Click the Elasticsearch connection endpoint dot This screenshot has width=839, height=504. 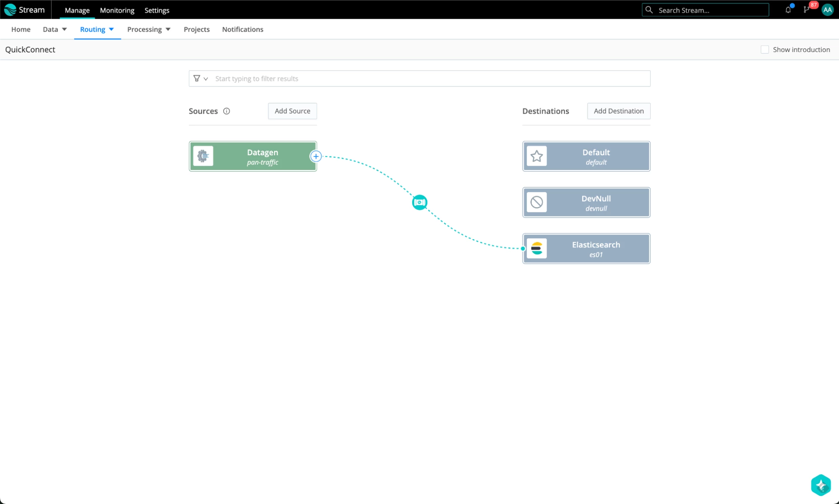(523, 248)
